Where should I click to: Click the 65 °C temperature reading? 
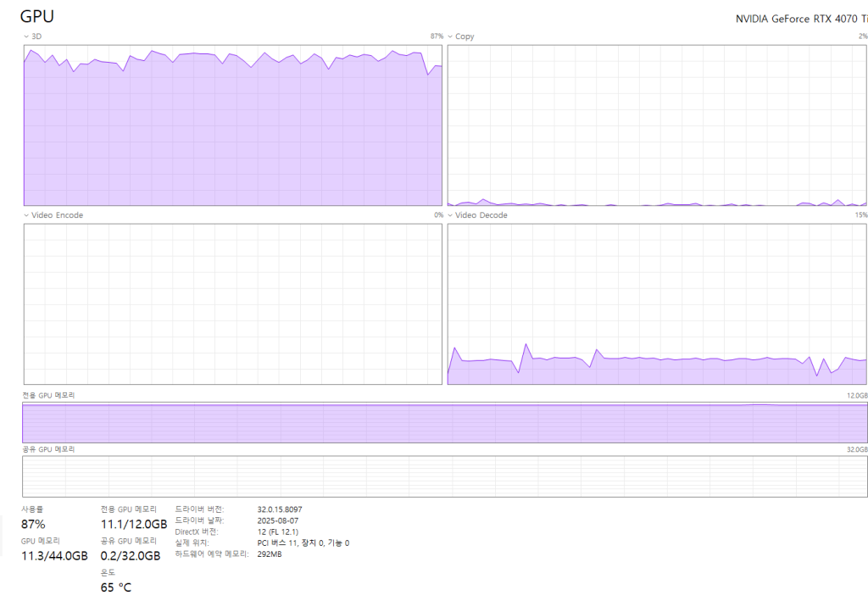[x=116, y=587]
